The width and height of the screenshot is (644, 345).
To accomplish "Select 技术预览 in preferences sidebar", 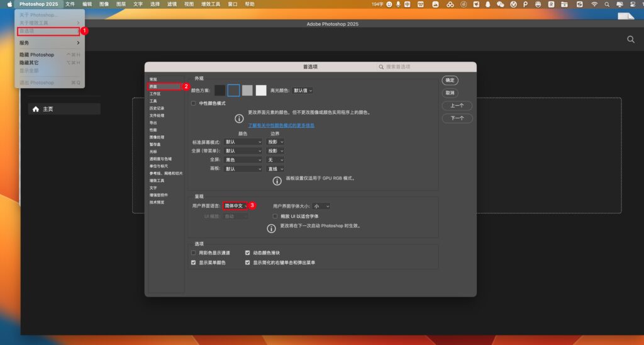I will pyautogui.click(x=157, y=202).
